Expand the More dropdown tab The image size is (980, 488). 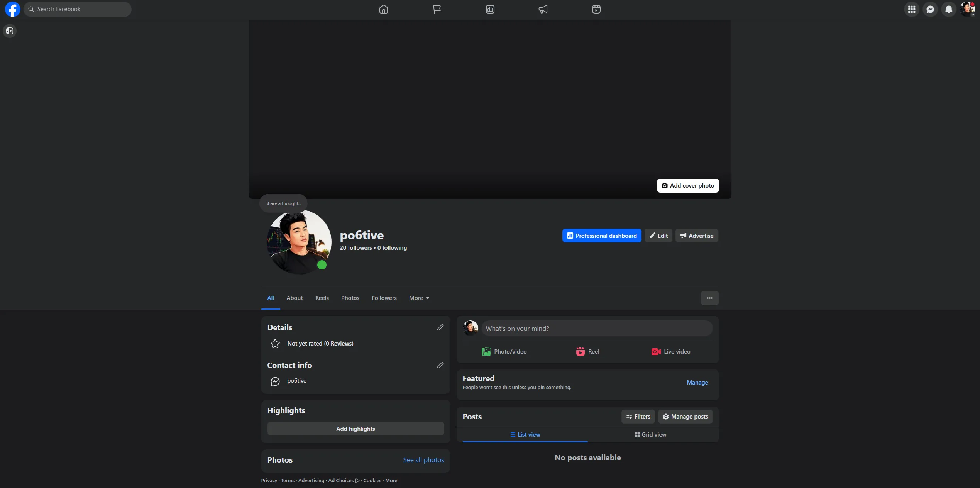(x=419, y=298)
